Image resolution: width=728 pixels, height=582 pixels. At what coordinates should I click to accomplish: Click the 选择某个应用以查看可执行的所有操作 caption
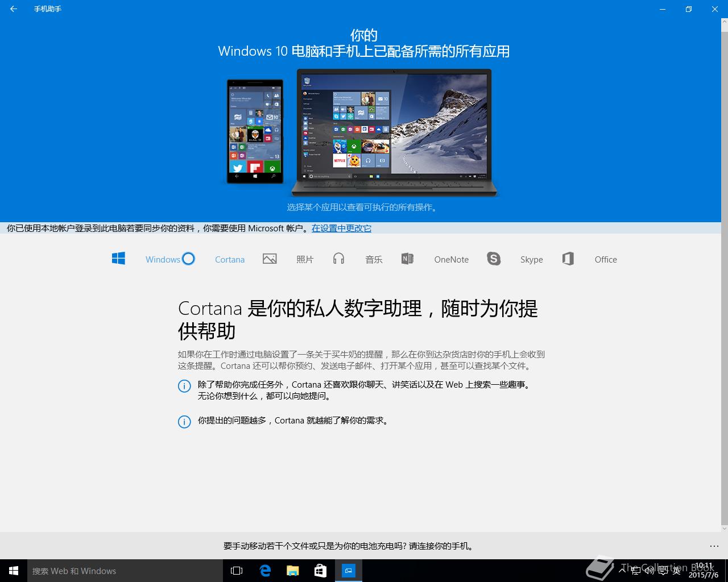pyautogui.click(x=363, y=207)
